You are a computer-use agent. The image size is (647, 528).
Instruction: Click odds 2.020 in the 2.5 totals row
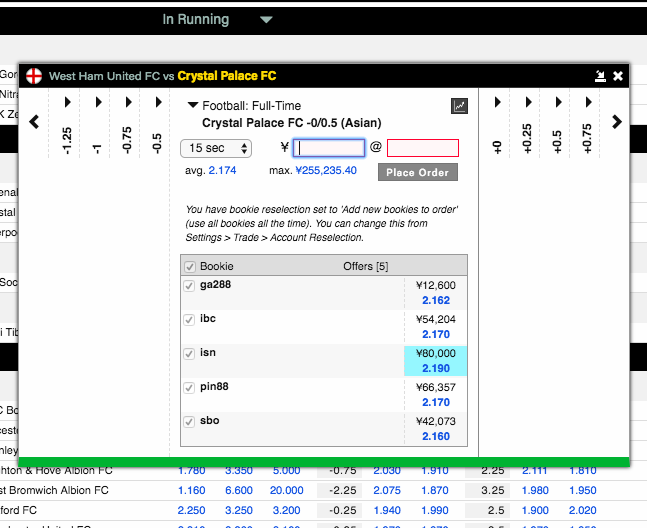tap(583, 510)
